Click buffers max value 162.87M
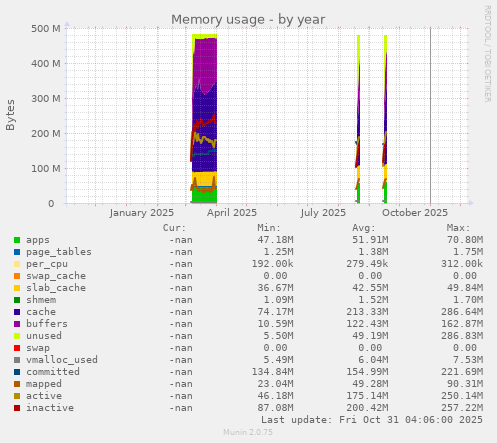This screenshot has width=497, height=443. (462, 324)
